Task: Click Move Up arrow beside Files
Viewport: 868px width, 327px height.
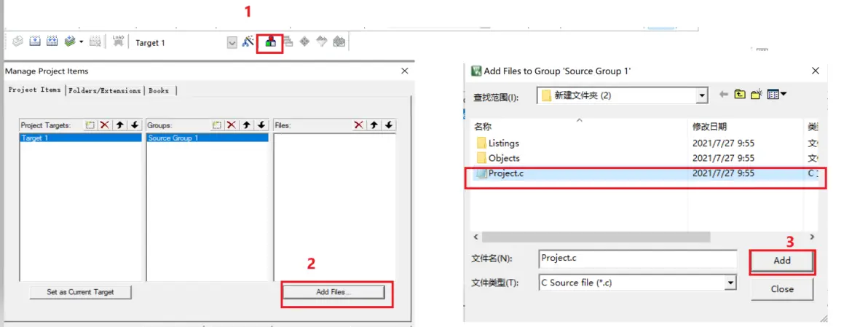Action: [x=374, y=125]
